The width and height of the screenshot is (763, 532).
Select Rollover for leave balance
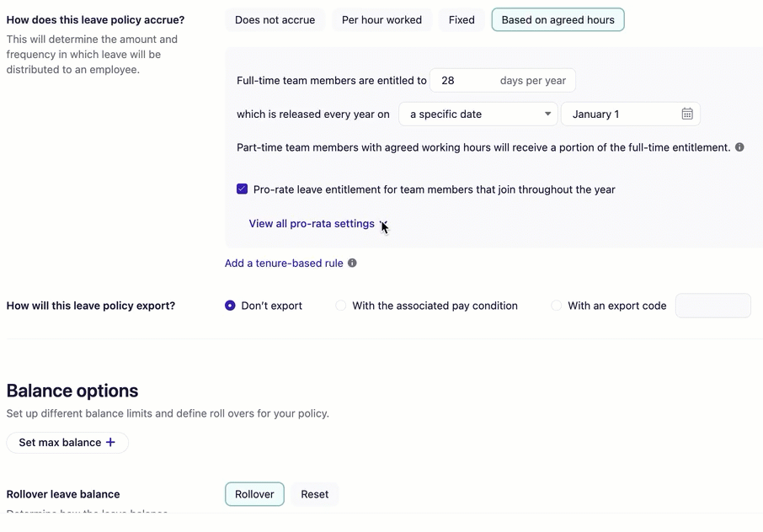[254, 494]
